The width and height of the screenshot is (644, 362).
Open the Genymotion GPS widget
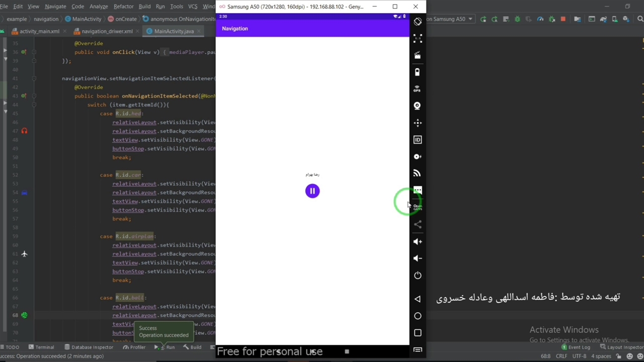(x=417, y=89)
